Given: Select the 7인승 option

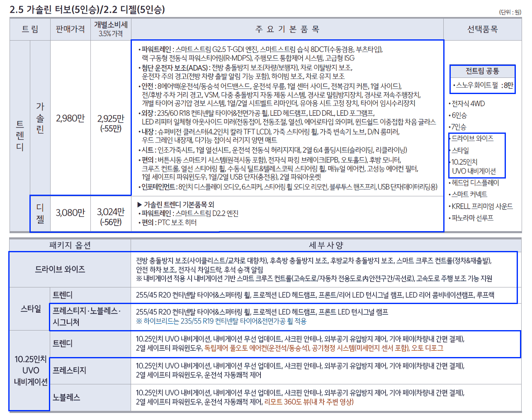Looking at the screenshot, I should 458,127.
